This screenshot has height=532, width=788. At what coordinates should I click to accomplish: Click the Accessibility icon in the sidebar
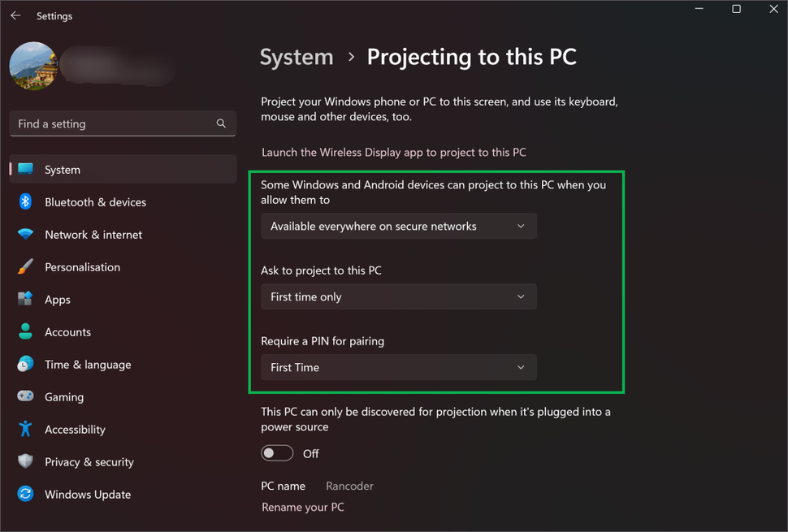coord(24,429)
